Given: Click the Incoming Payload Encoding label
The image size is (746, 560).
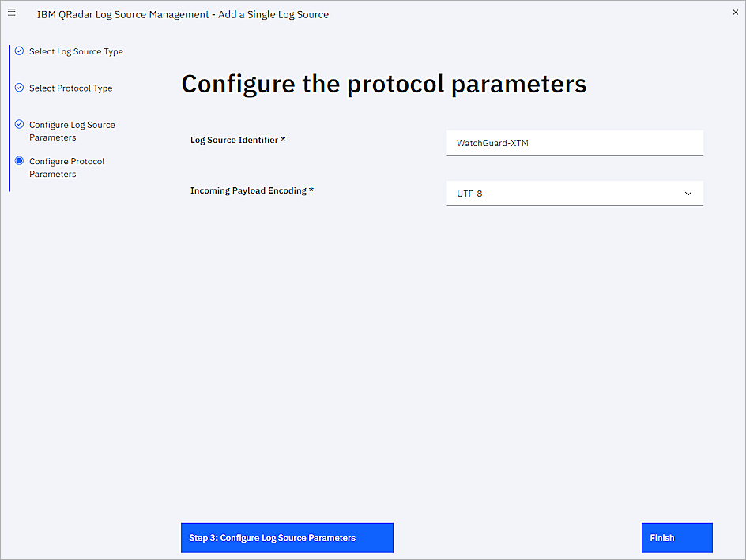Looking at the screenshot, I should pos(251,190).
